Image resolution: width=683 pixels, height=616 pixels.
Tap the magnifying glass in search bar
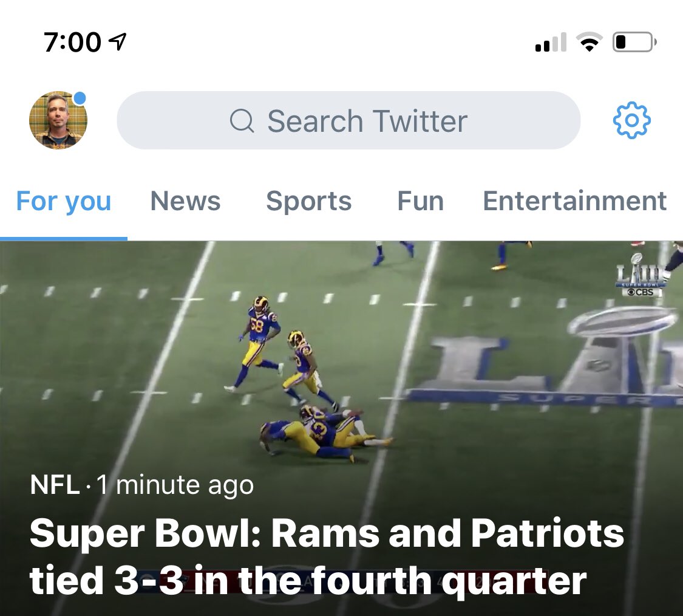[x=242, y=120]
